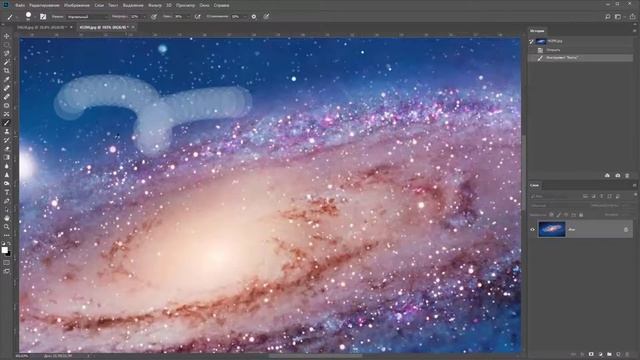Toggle lock image pixels brush icon
This screenshot has width=640, height=360.
click(558, 215)
